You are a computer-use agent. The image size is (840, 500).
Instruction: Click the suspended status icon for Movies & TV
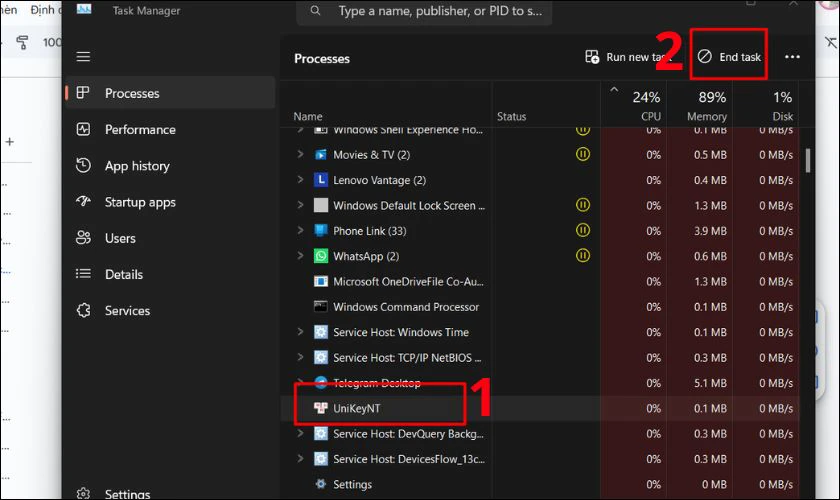point(583,154)
